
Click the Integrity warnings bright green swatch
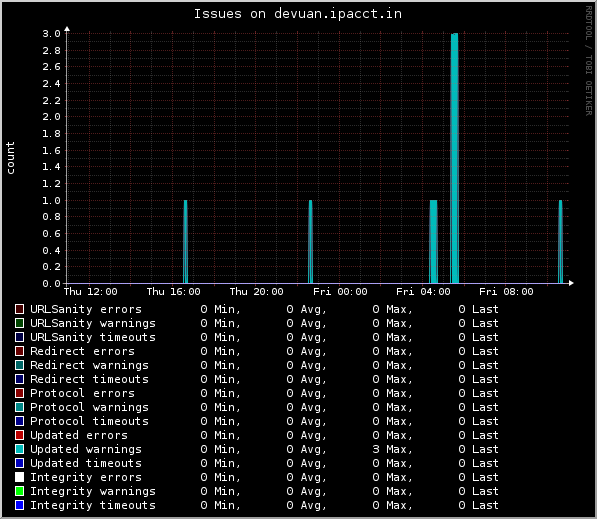tap(19, 491)
